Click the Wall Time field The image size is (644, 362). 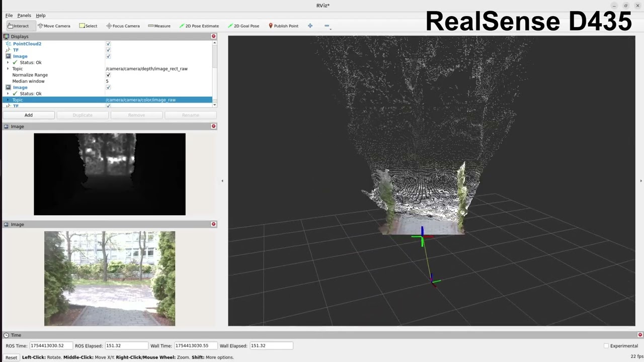(x=195, y=345)
